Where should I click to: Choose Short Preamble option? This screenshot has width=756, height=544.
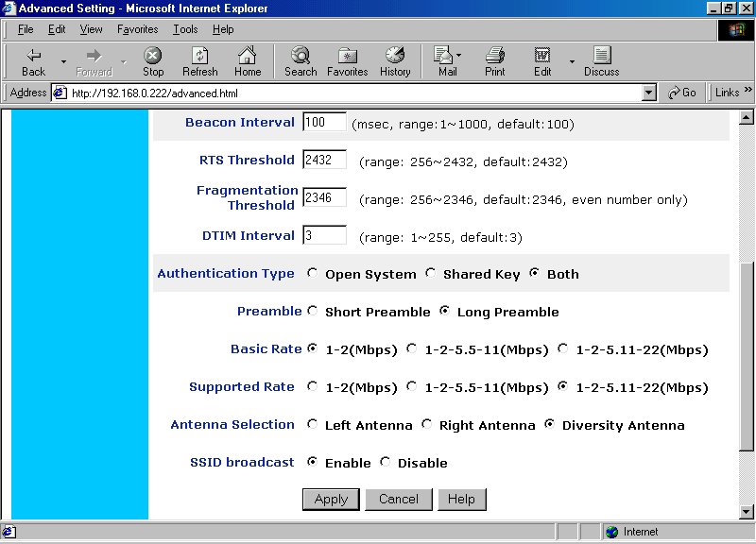pyautogui.click(x=313, y=312)
